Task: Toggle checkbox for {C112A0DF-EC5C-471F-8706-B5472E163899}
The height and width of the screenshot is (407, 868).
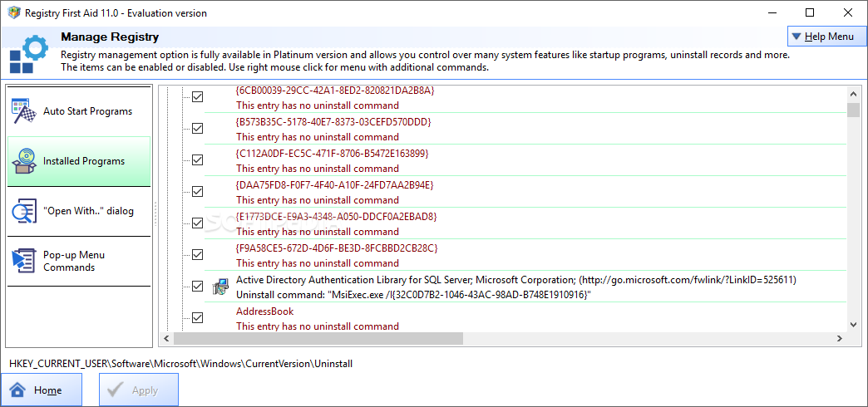Action: (197, 159)
